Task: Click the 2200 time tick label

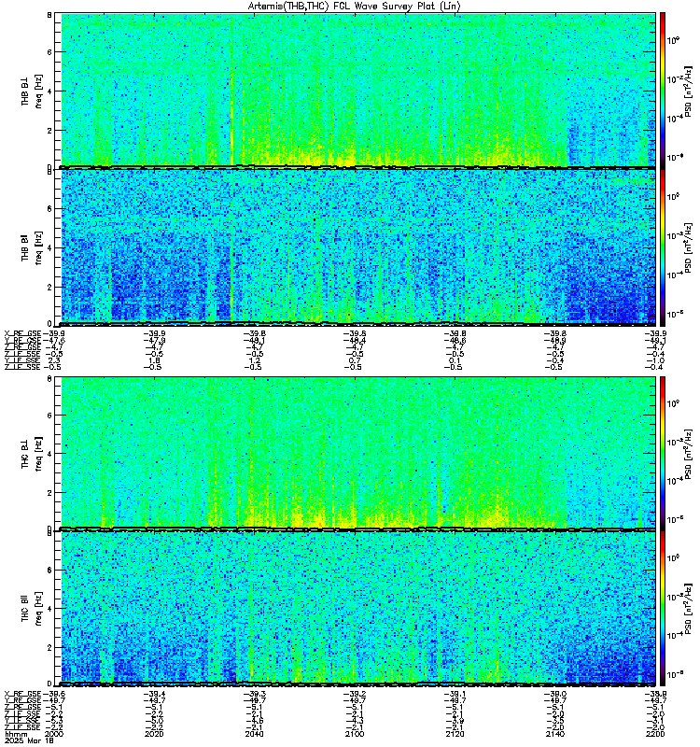Action: [x=655, y=734]
